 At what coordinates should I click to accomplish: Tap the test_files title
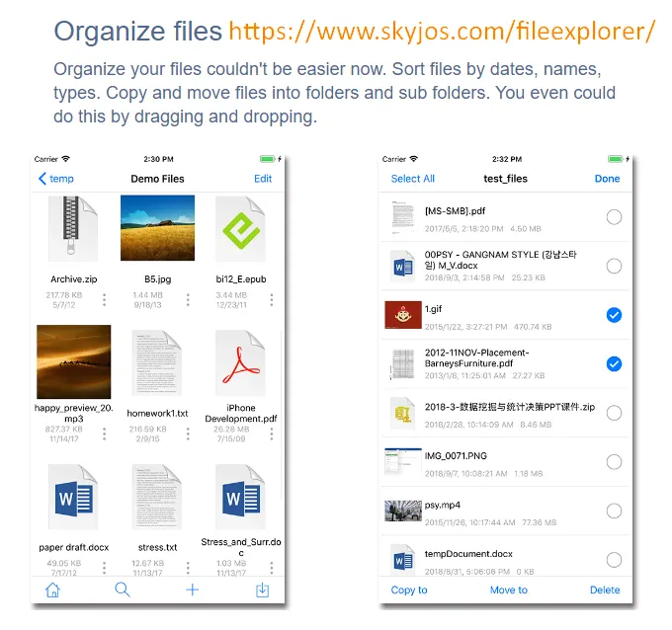coord(505,179)
